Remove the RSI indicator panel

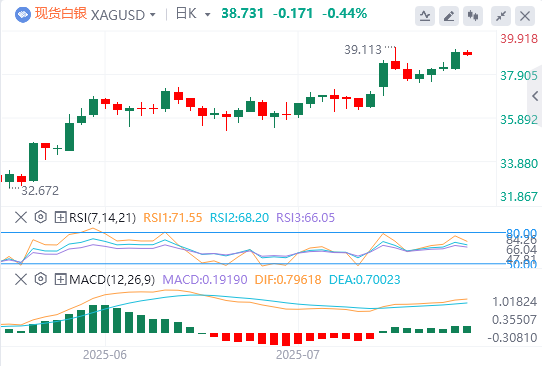[x=21, y=217]
